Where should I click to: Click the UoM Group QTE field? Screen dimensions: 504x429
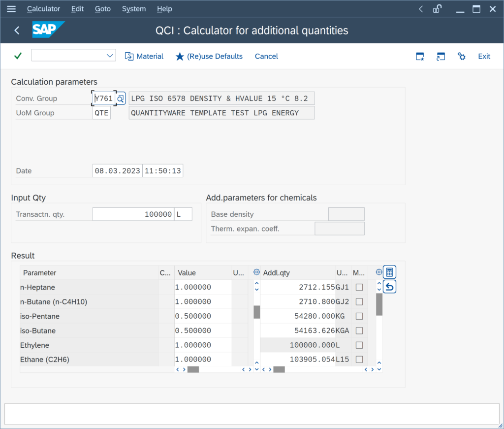pyautogui.click(x=101, y=113)
